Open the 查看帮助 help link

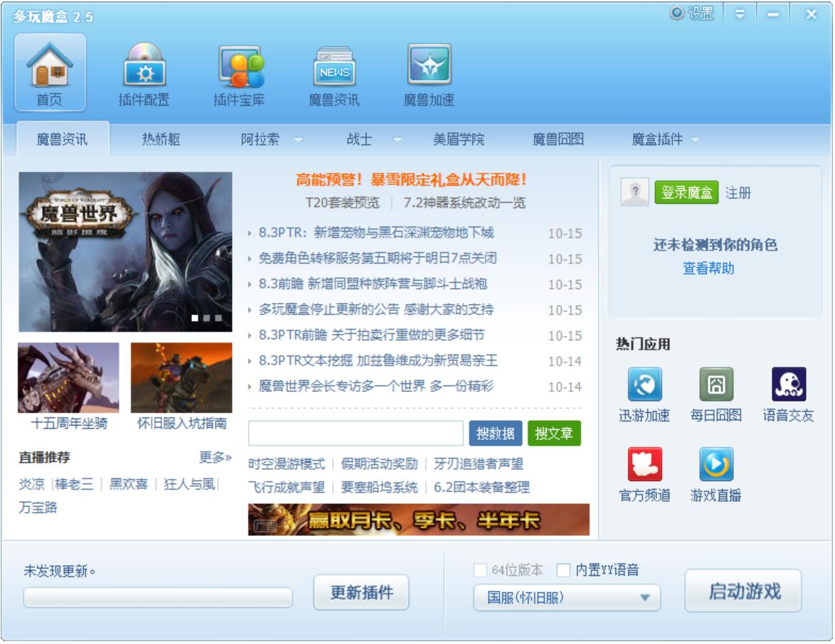click(x=708, y=268)
